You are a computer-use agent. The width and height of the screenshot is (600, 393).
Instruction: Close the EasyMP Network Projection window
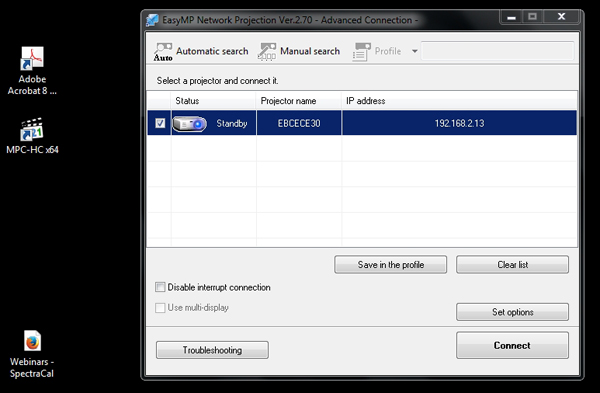point(561,17)
